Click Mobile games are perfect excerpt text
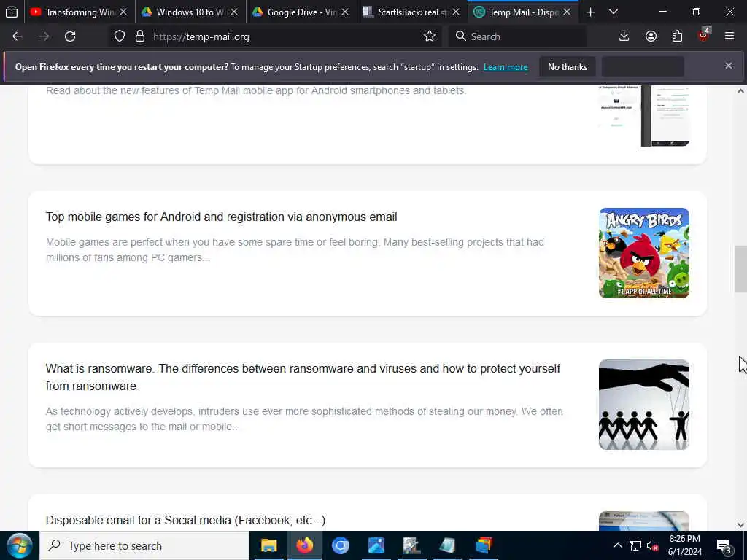Screen dimensions: 747x560 [295, 250]
